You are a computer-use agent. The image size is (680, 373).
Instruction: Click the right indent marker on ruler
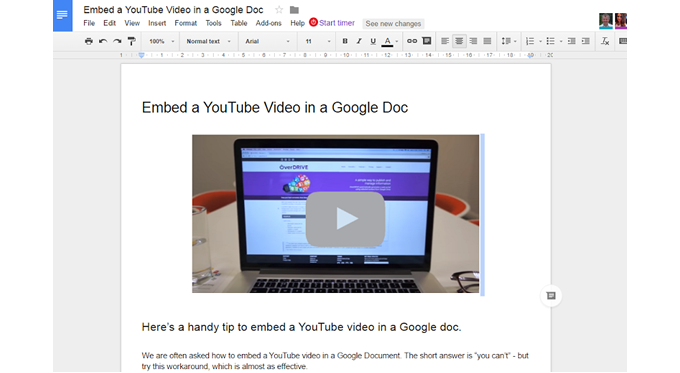(530, 56)
